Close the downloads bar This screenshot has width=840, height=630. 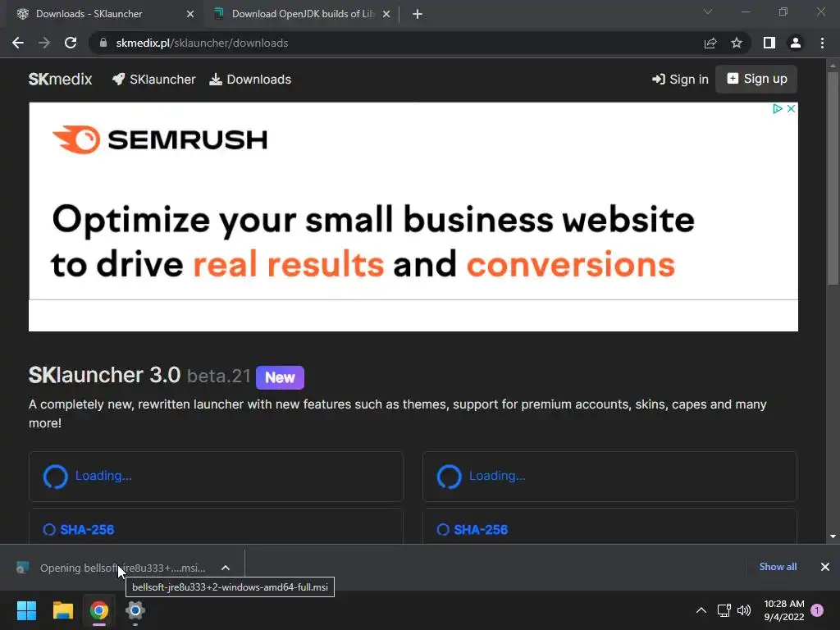pos(825,567)
